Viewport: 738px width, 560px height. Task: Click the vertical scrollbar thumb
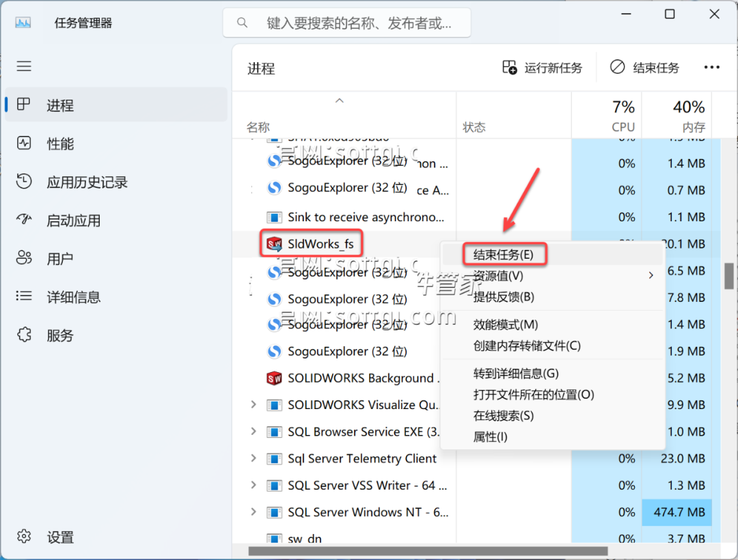coord(729,276)
